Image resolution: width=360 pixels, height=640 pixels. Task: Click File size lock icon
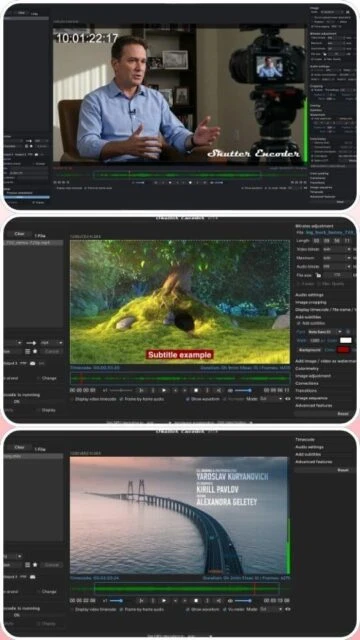(318, 276)
